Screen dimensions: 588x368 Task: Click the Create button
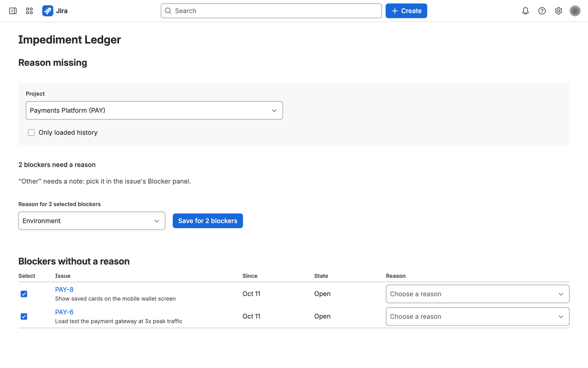click(x=406, y=11)
